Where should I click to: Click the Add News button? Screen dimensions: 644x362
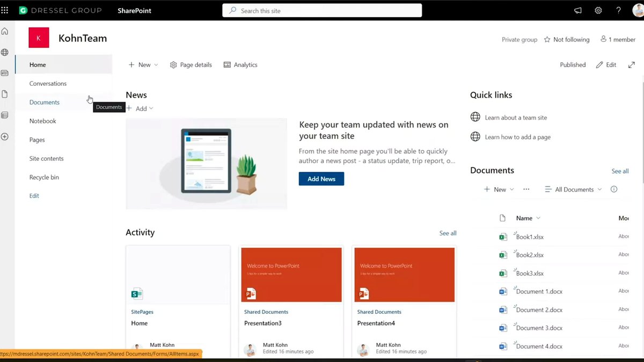point(321,179)
